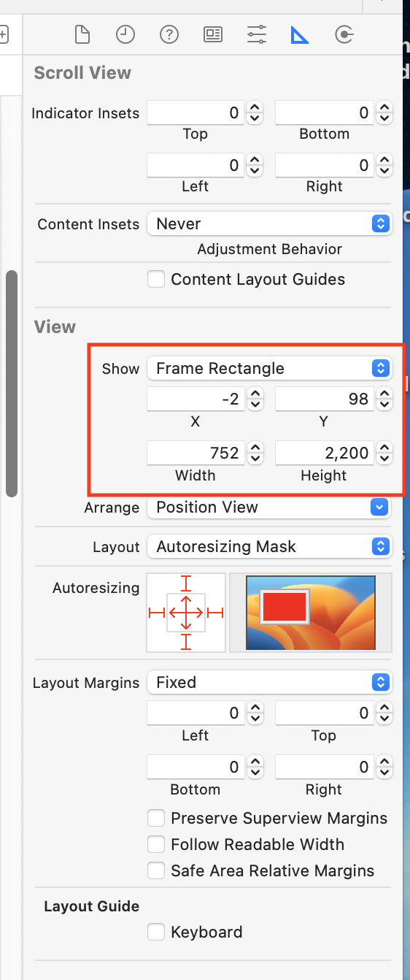The height and width of the screenshot is (980, 410).
Task: Click the Width field showing 752
Action: (196, 453)
